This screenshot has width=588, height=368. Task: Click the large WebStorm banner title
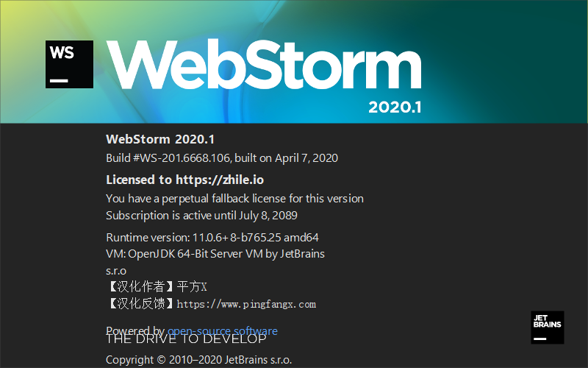point(264,64)
